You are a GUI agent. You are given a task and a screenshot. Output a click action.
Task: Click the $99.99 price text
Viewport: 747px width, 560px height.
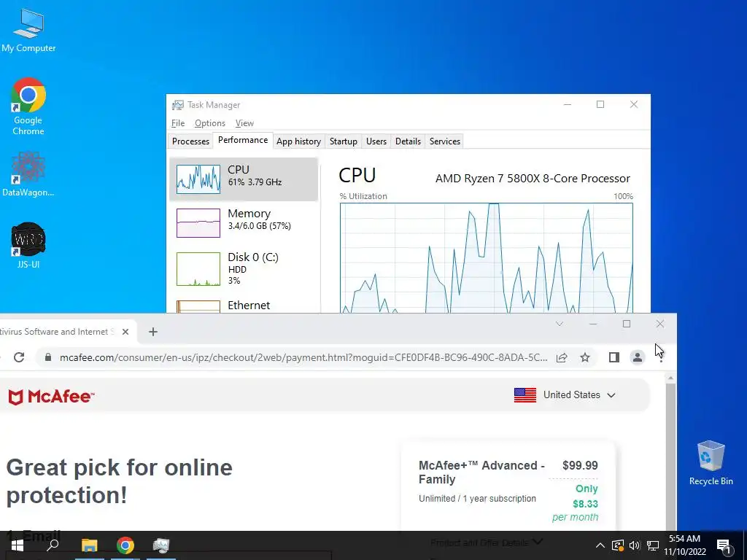click(580, 465)
